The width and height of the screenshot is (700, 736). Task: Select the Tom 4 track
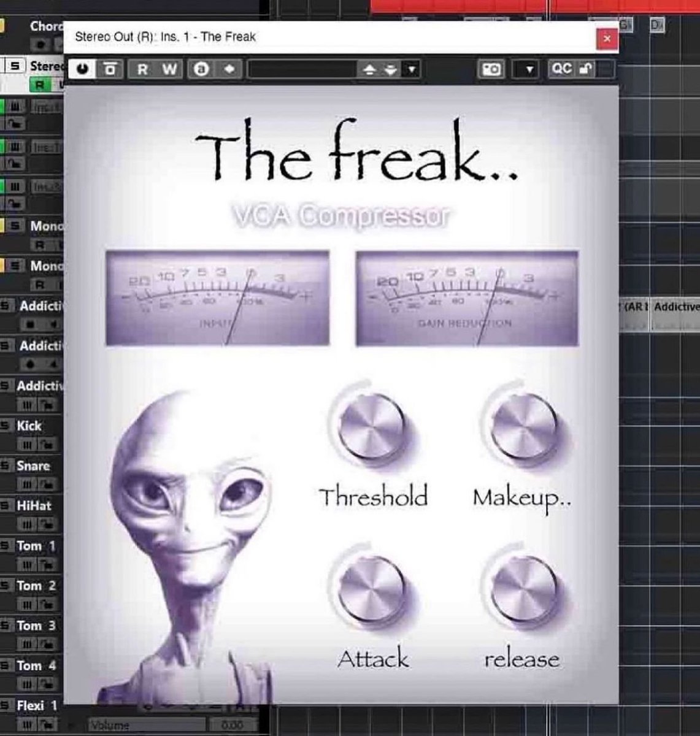click(x=36, y=665)
